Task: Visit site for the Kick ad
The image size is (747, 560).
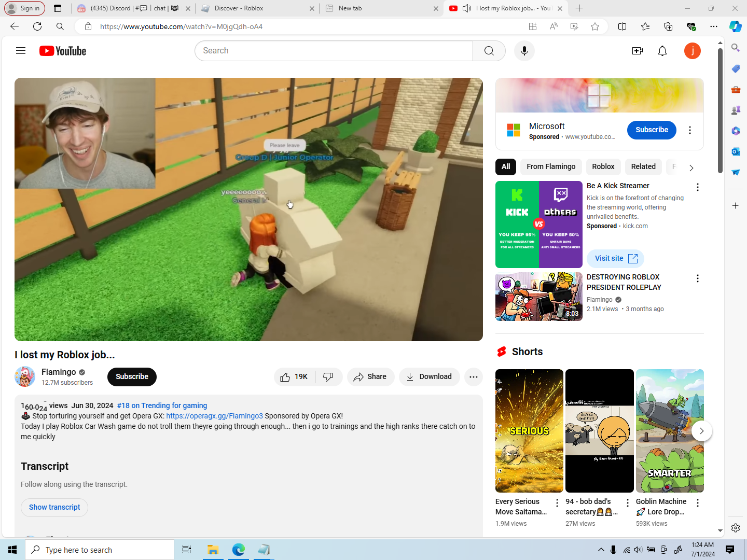Action: coord(615,258)
